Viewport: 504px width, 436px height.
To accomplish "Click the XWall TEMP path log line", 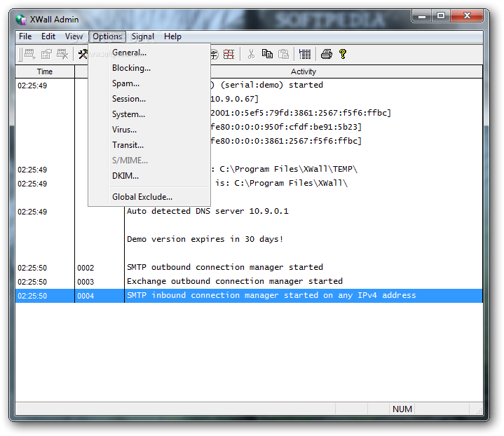I will pos(285,169).
